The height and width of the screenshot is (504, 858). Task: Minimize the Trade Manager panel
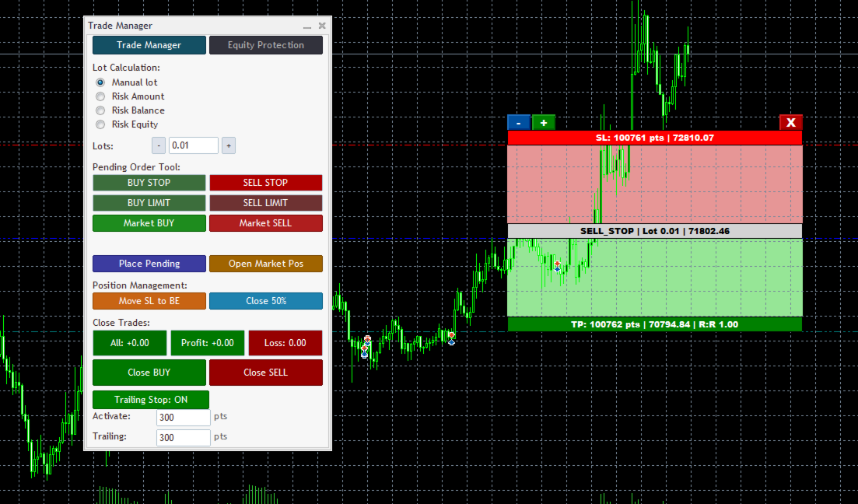click(x=307, y=26)
